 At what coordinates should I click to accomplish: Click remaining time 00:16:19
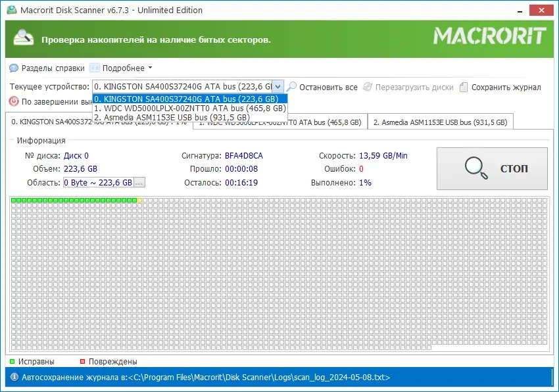241,183
